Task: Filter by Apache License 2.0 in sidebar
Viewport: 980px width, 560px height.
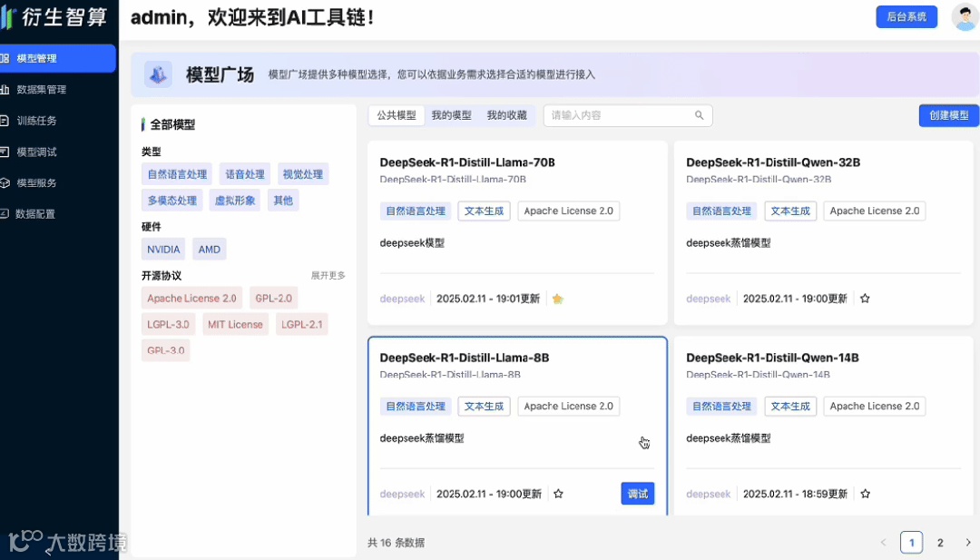Action: [x=191, y=298]
